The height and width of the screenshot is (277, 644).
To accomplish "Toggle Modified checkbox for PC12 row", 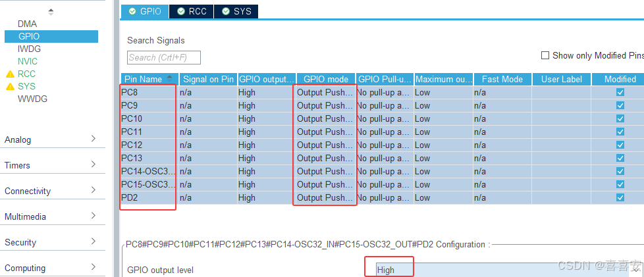I will click(620, 145).
